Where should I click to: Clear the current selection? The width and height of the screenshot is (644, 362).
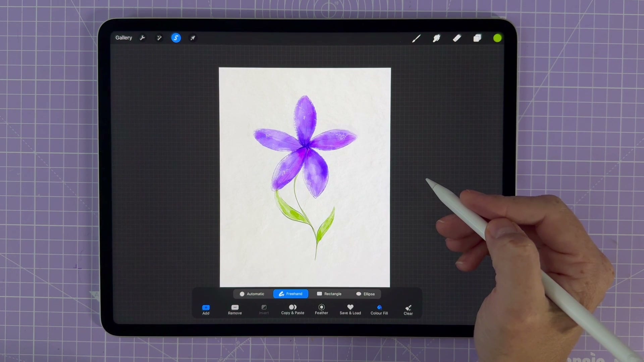(408, 310)
